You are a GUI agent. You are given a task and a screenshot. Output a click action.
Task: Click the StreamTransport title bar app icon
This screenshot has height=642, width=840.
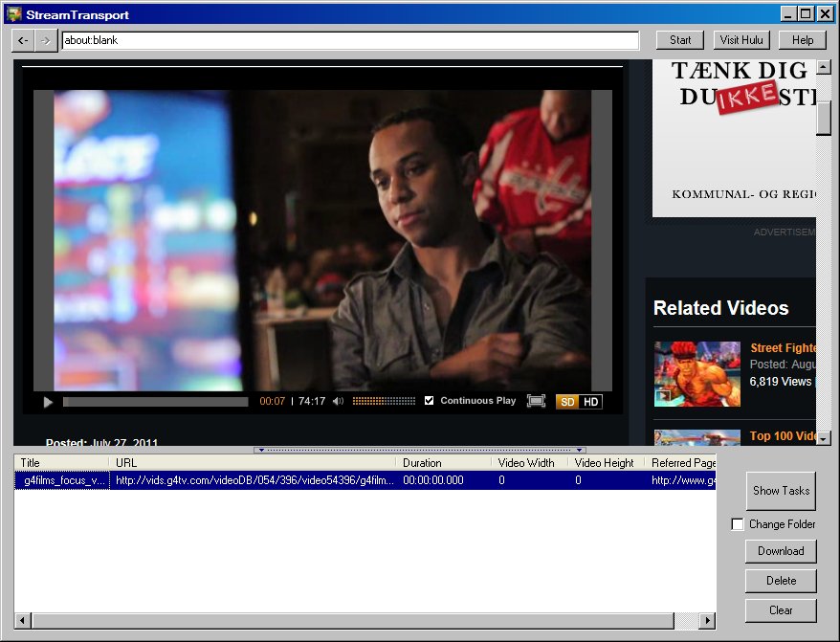click(14, 14)
